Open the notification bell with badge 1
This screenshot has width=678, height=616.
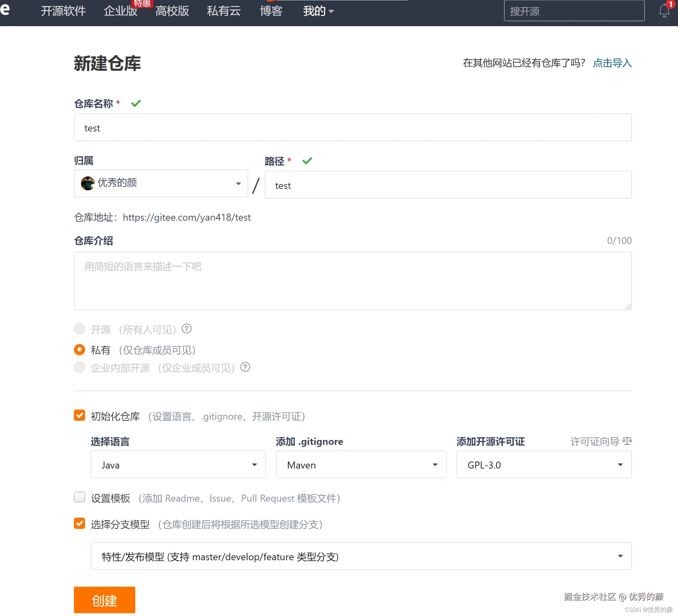click(x=664, y=11)
